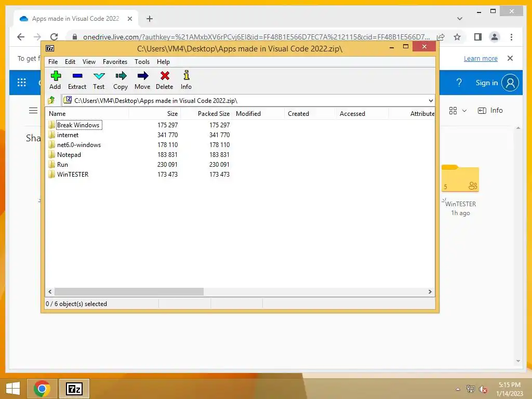Viewport: 532px width, 399px height.
Task: Click the red Delete icon
Action: pos(165,79)
